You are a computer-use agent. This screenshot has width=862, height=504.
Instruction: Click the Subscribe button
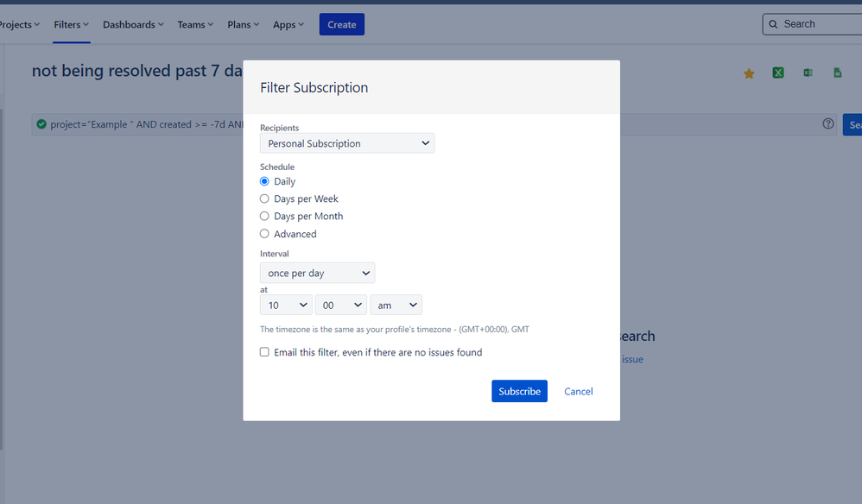point(519,391)
